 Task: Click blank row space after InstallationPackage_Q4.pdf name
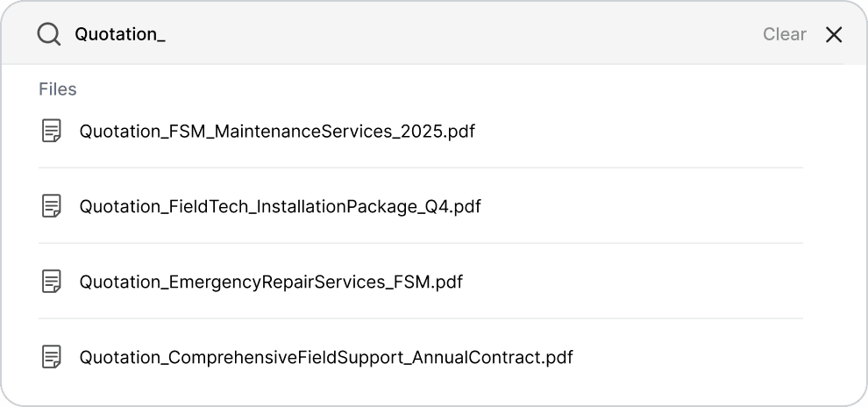coord(640,207)
